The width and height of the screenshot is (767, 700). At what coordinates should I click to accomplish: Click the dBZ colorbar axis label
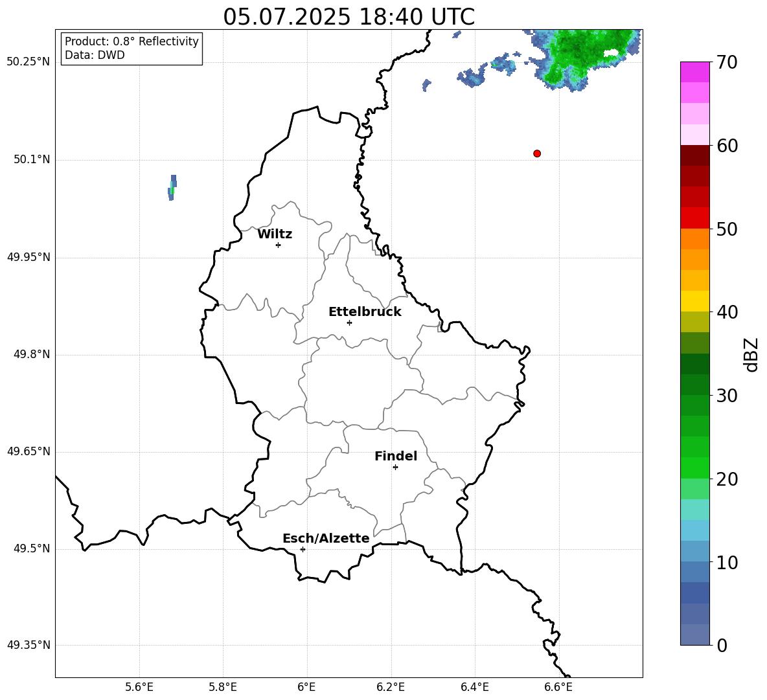pos(751,355)
